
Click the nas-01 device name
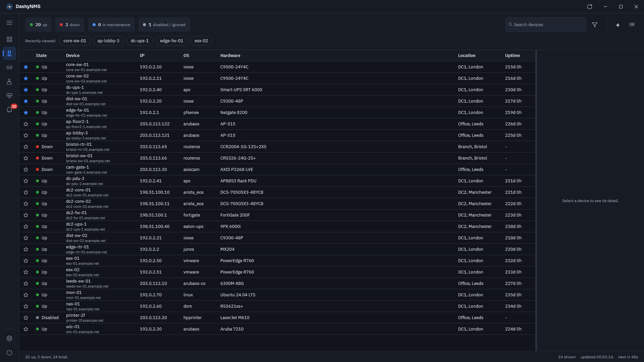pyautogui.click(x=73, y=304)
